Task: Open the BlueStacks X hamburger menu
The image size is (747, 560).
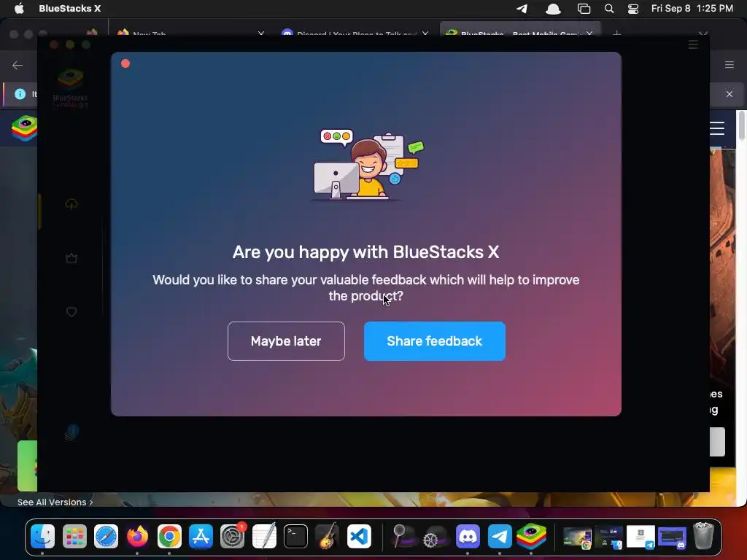Action: pos(693,44)
